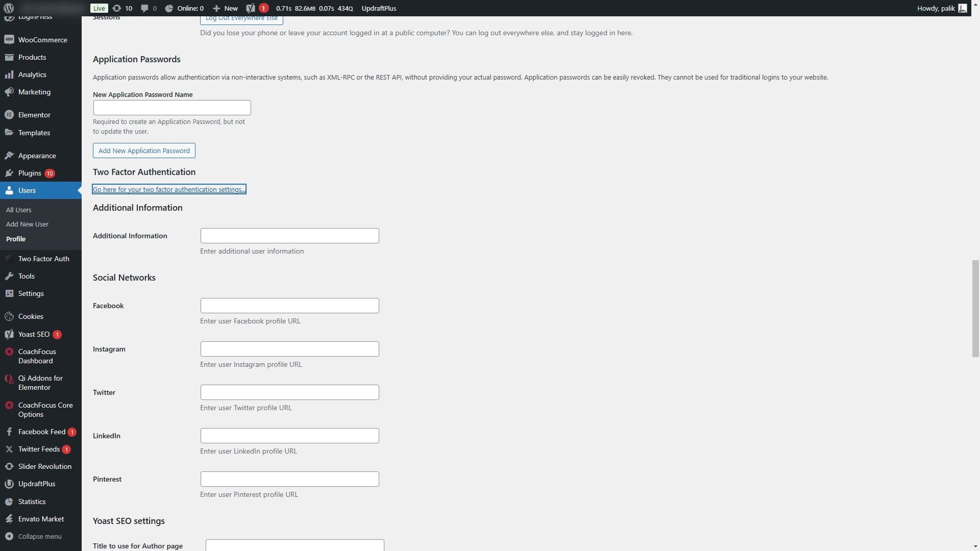The height and width of the screenshot is (551, 980).
Task: Click the Yoast SEO notification icon in admin bar
Action: tap(256, 8)
